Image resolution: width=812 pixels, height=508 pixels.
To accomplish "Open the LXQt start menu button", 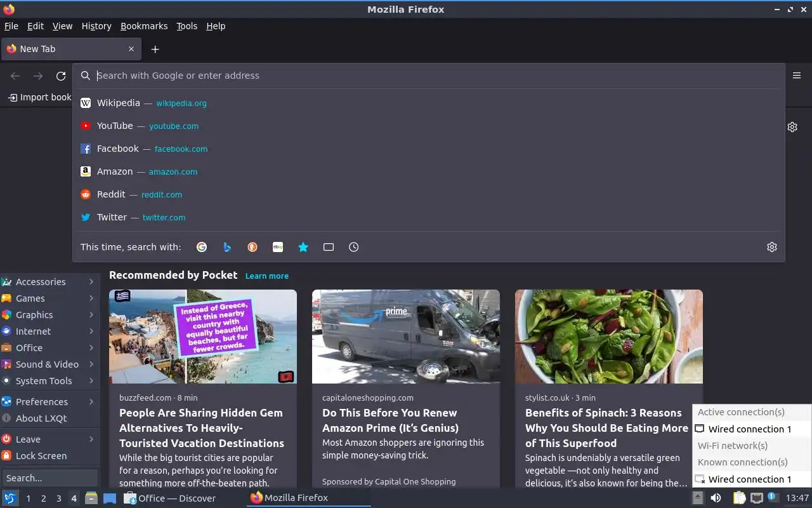I will click(10, 498).
